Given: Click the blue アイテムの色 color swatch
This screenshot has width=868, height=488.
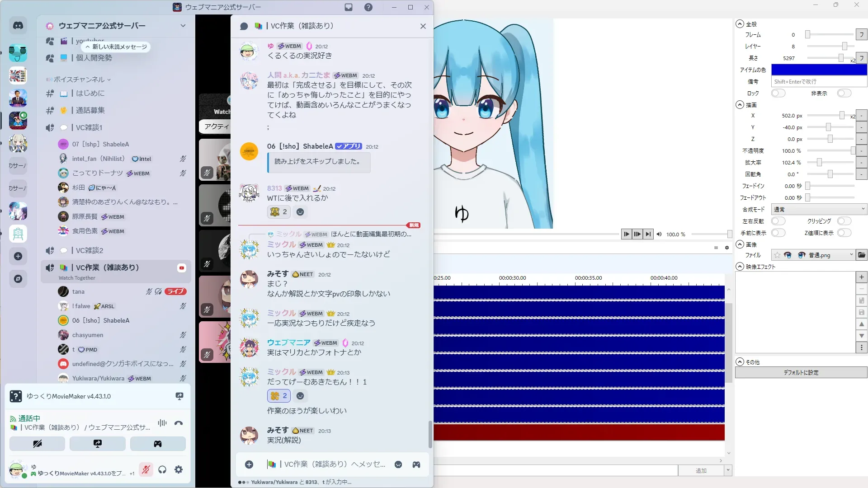Looking at the screenshot, I should (x=819, y=70).
